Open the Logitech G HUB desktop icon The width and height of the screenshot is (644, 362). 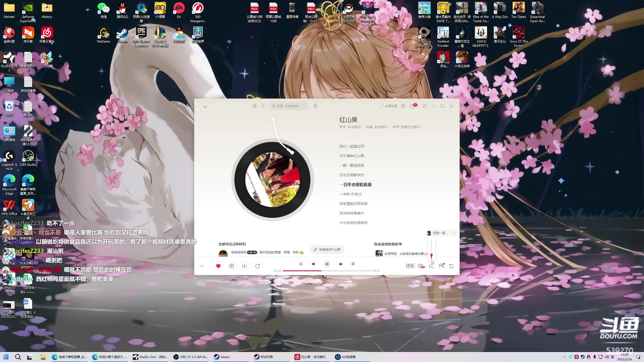click(9, 160)
